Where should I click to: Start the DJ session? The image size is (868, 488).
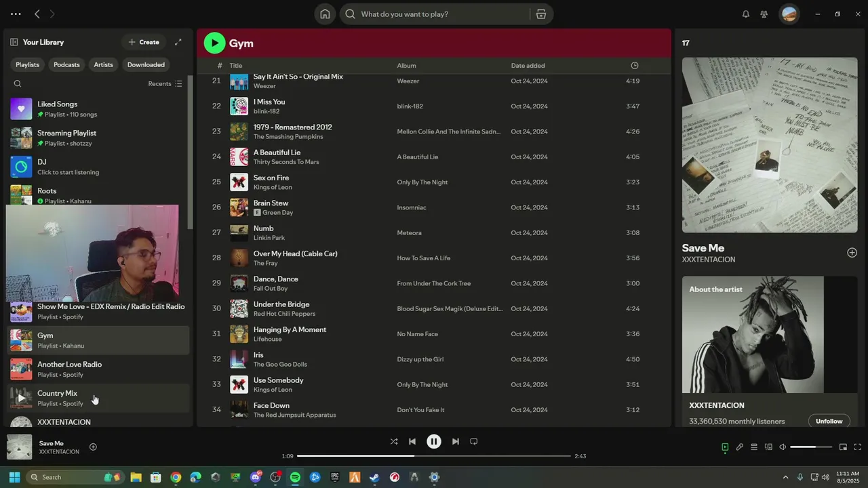coord(98,167)
